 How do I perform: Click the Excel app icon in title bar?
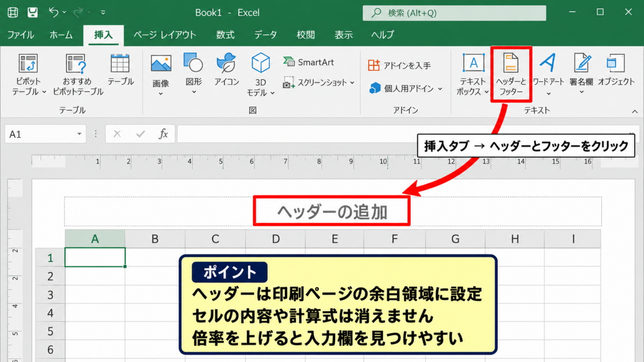pos(13,13)
